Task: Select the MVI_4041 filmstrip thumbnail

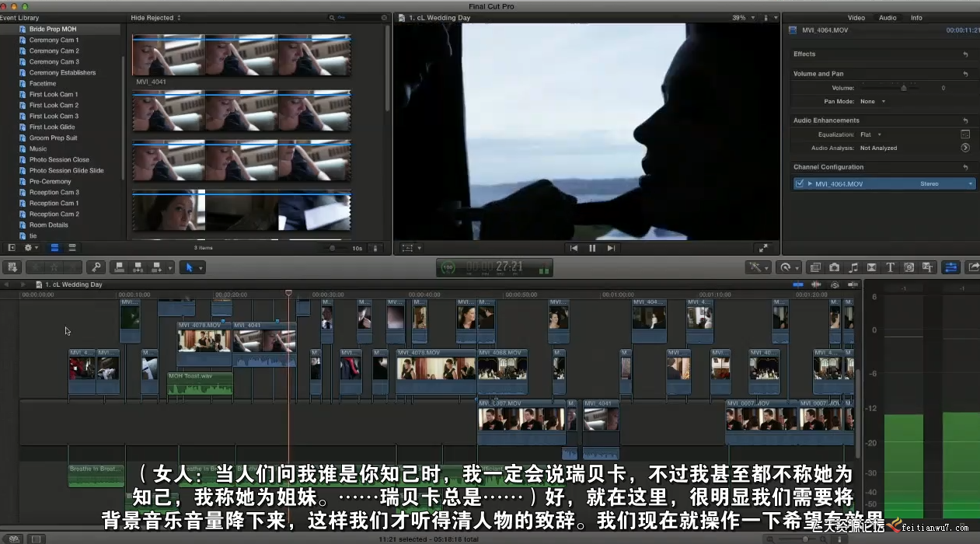Action: [x=242, y=55]
